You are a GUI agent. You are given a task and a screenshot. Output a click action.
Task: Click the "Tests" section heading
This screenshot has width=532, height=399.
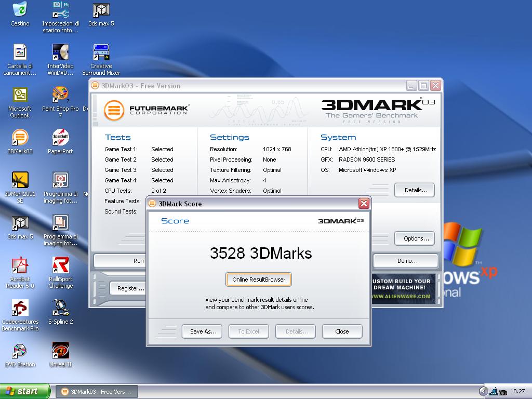pos(118,137)
